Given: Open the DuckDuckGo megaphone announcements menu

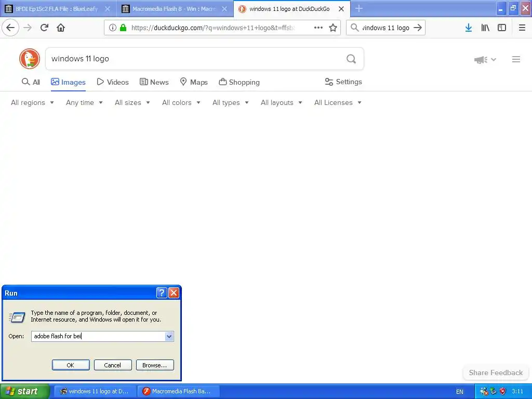Looking at the screenshot, I should click(485, 60).
